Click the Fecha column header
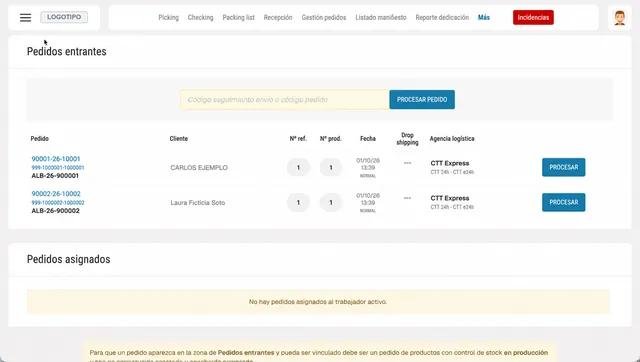The width and height of the screenshot is (640, 362). pos(368,139)
